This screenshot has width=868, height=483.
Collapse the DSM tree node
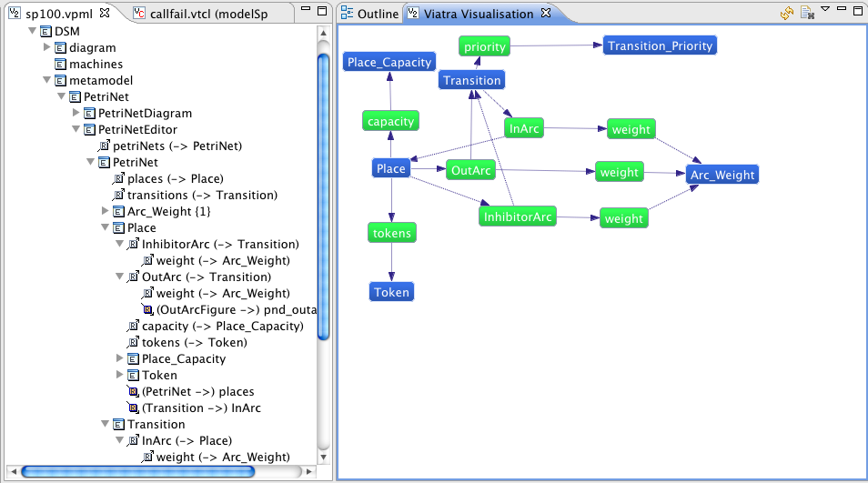[33, 31]
